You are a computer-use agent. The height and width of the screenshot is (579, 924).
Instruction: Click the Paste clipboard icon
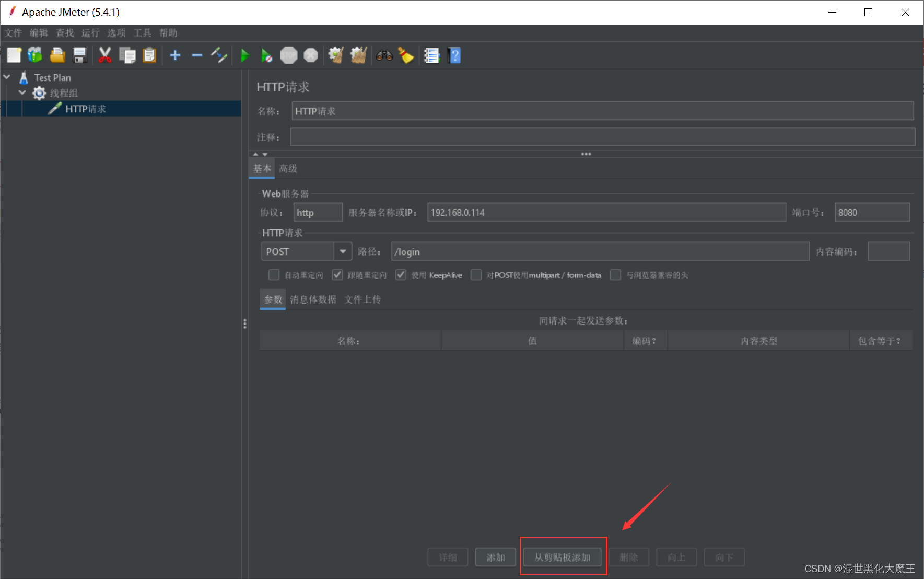coord(149,55)
